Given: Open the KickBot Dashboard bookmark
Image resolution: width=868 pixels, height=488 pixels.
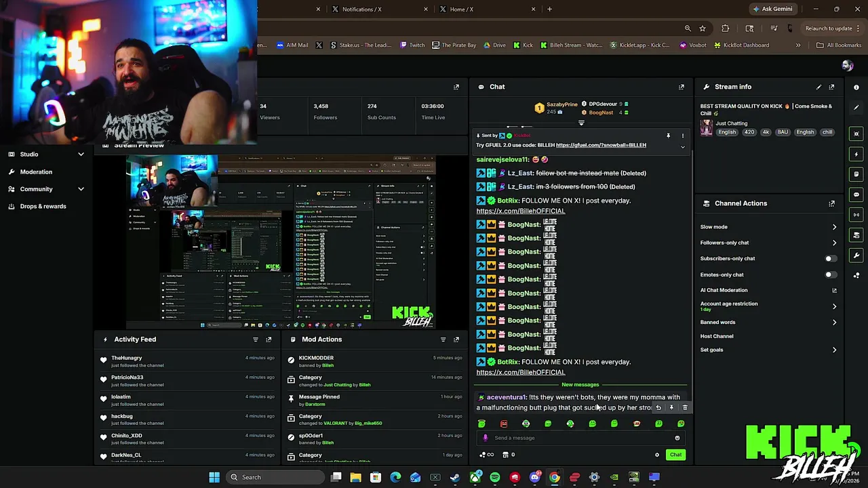Looking at the screenshot, I should pyautogui.click(x=741, y=45).
